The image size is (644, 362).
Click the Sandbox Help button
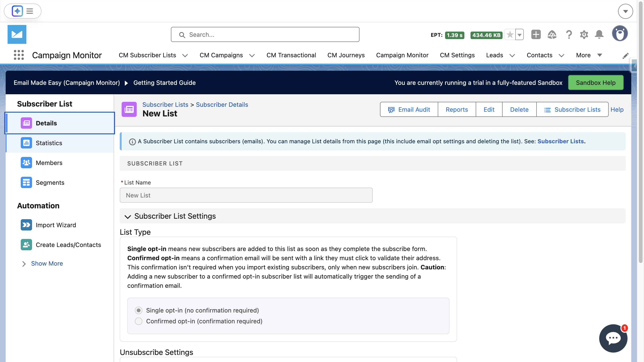pyautogui.click(x=595, y=82)
